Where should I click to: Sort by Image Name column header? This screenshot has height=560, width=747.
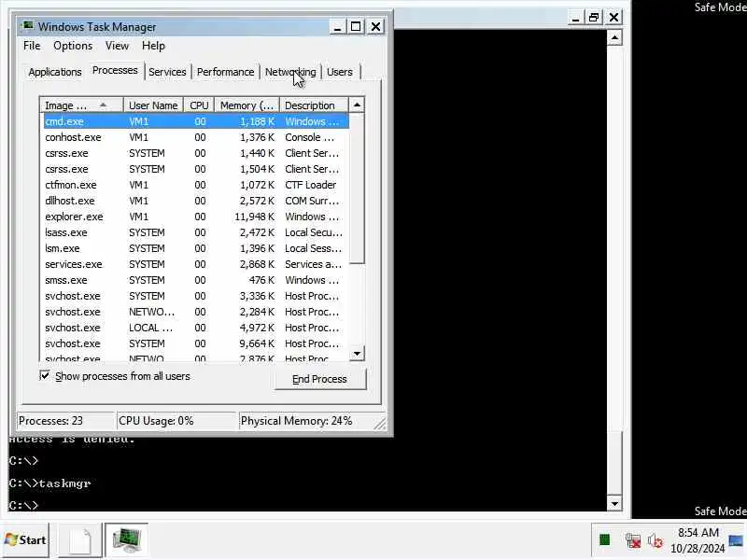[x=81, y=105]
